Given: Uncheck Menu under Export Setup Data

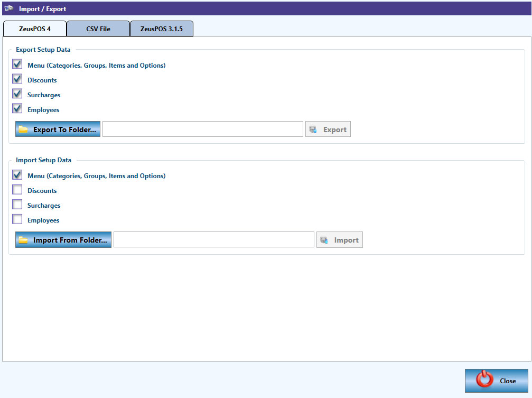Looking at the screenshot, I should tap(17, 64).
